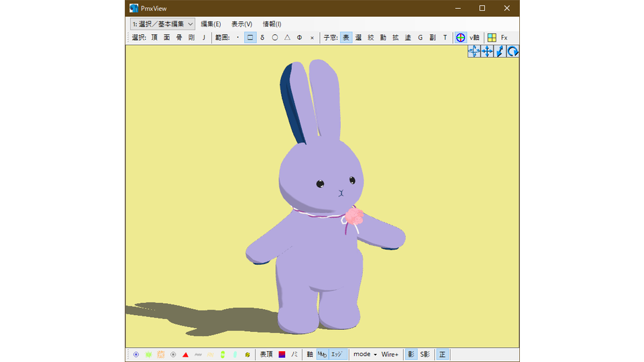
Task: Click the four-arrow pan view icon
Action: click(x=487, y=52)
